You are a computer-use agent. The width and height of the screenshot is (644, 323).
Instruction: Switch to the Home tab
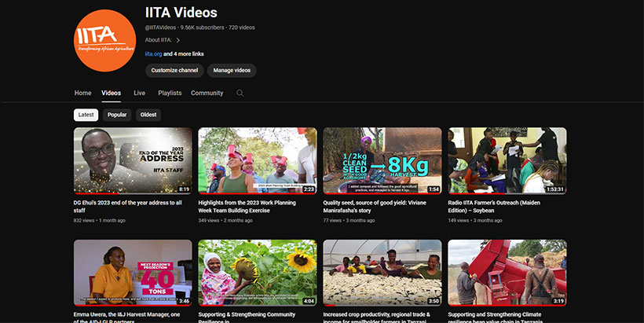click(x=82, y=94)
